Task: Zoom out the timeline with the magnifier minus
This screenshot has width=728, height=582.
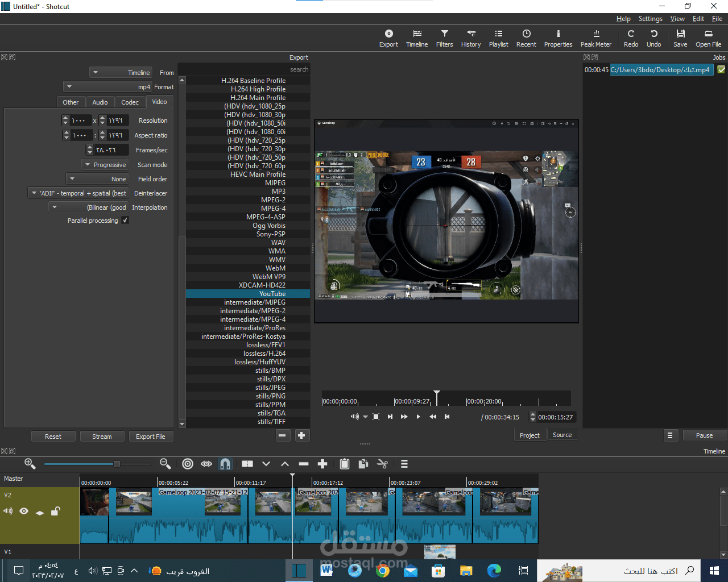Action: pyautogui.click(x=166, y=464)
